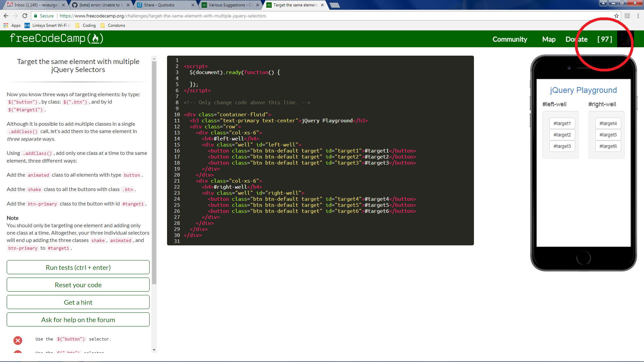Click red failed-test X icon
644x362 pixels.
click(x=18, y=341)
